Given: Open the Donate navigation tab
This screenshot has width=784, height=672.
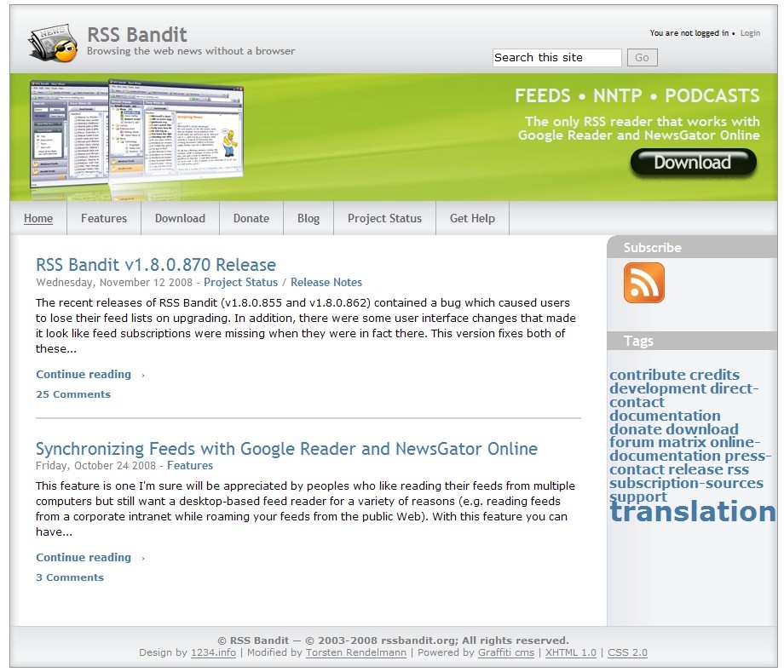Looking at the screenshot, I should [x=251, y=218].
